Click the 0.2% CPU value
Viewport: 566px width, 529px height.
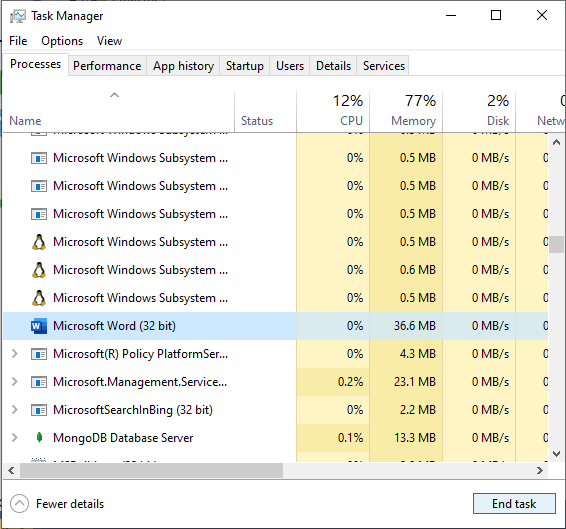click(x=350, y=382)
